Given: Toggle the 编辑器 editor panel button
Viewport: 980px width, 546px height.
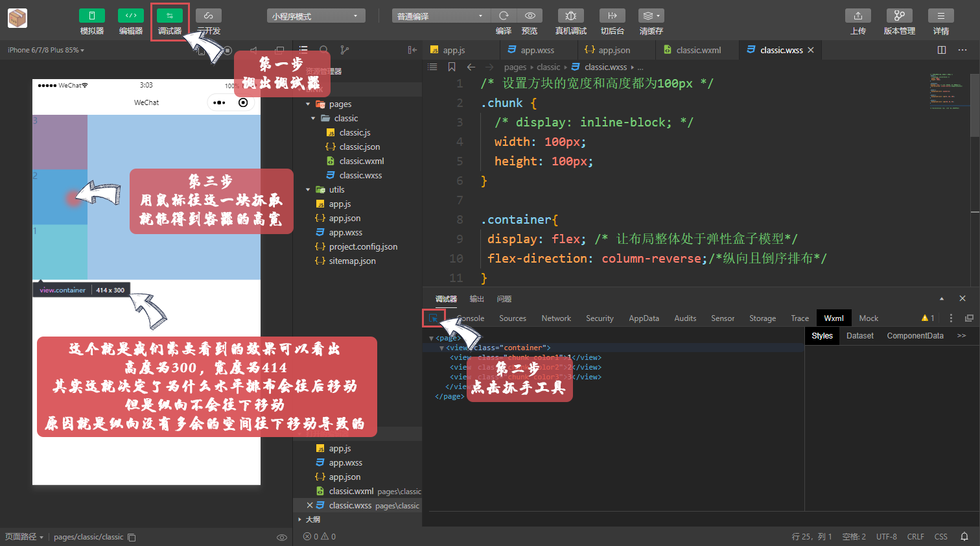Looking at the screenshot, I should pos(130,16).
